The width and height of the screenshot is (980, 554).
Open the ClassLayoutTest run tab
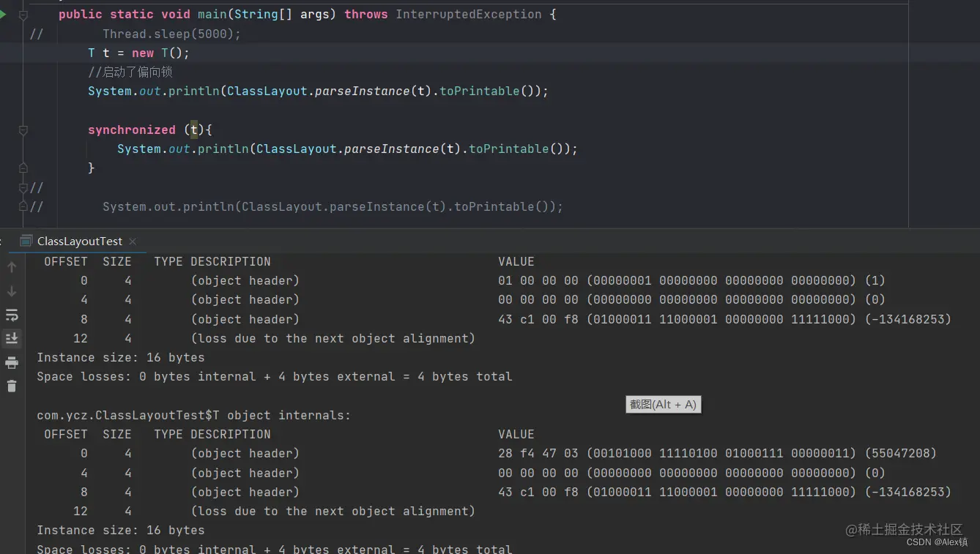click(x=80, y=241)
